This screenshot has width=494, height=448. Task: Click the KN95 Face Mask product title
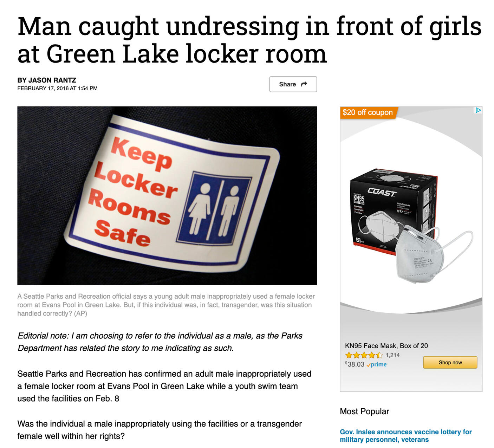pos(386,346)
